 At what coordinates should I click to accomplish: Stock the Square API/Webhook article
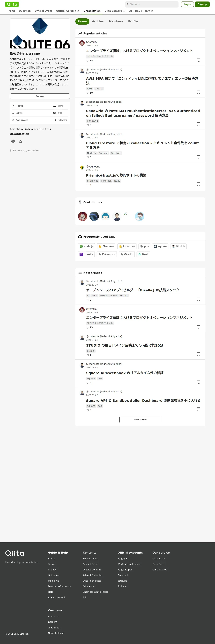coord(198,382)
